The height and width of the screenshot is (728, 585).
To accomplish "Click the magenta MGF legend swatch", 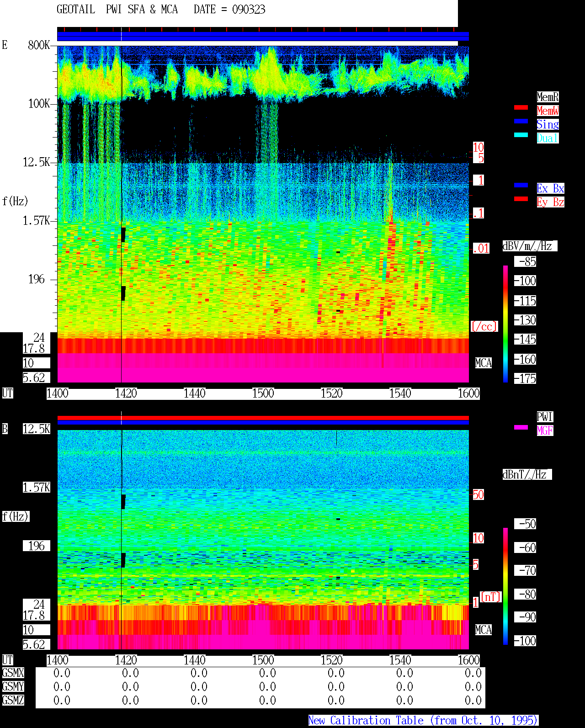I will [521, 427].
